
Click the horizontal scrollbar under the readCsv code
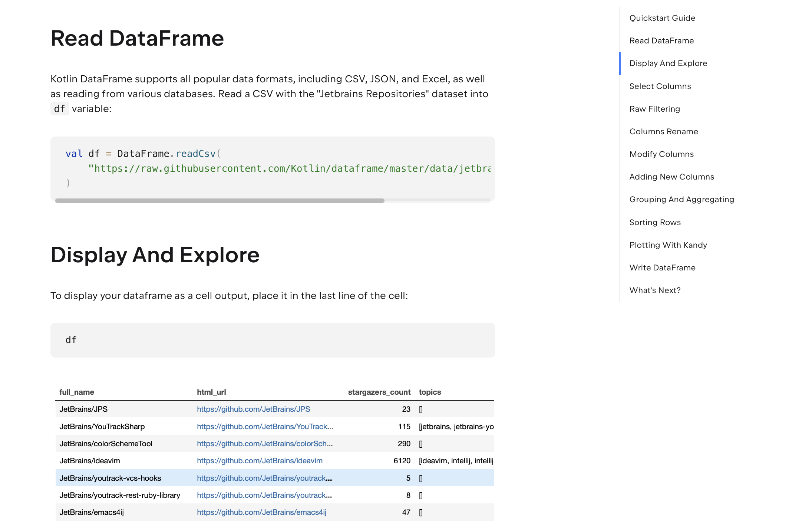[x=219, y=201]
